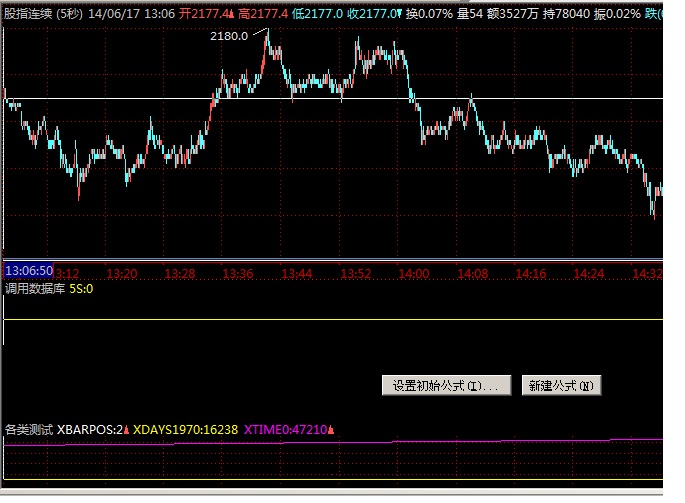Click the 调用数据库 indicator label
The image size is (685, 503).
click(34, 289)
